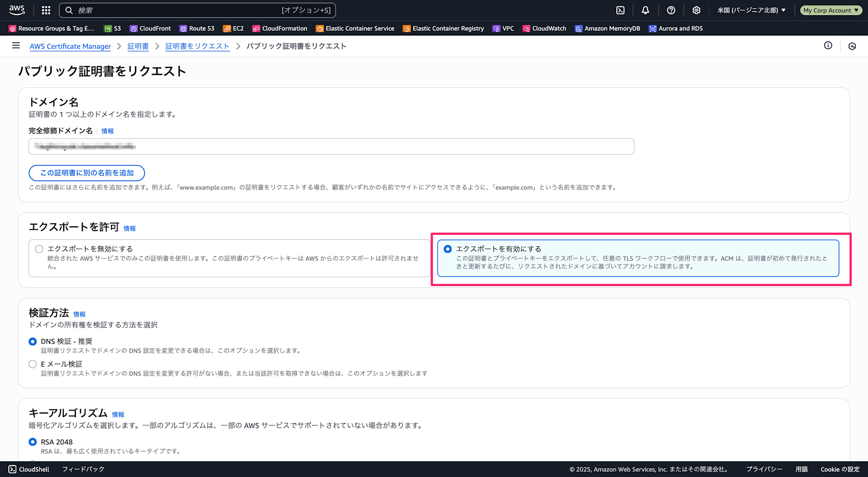
Task: Open Resource Groups & Tag Editor shortcut
Action: coord(52,29)
